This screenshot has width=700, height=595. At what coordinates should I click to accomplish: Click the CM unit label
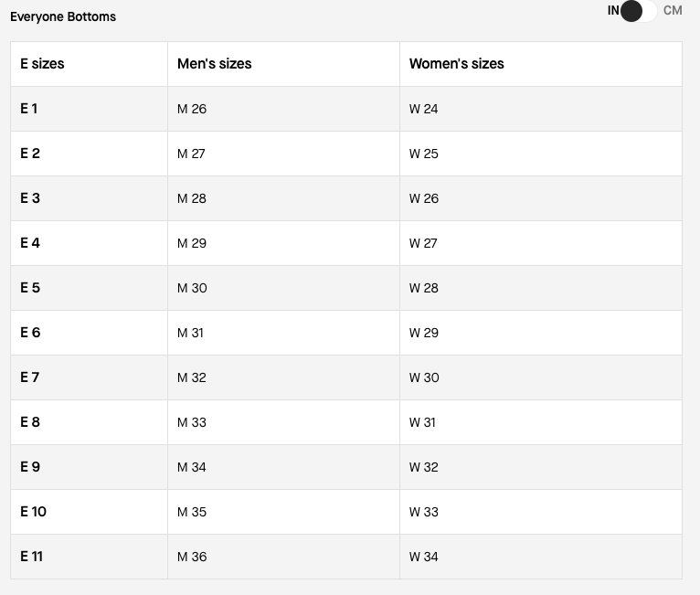click(x=673, y=11)
